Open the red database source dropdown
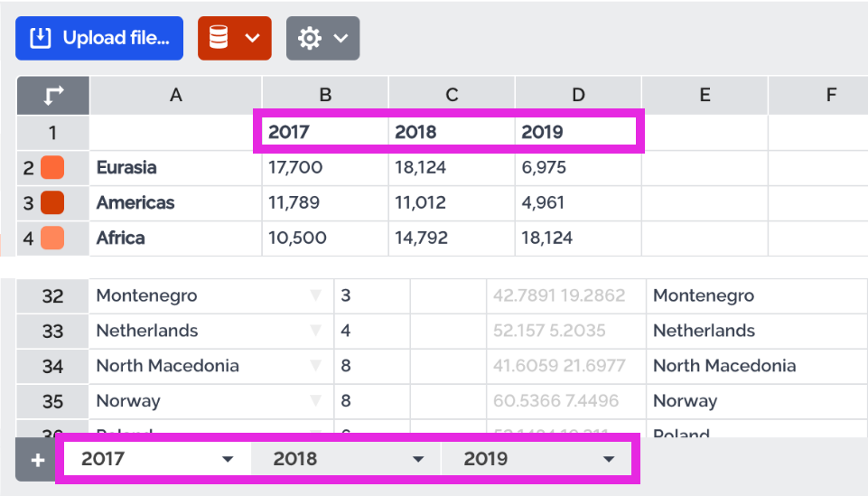 point(235,38)
